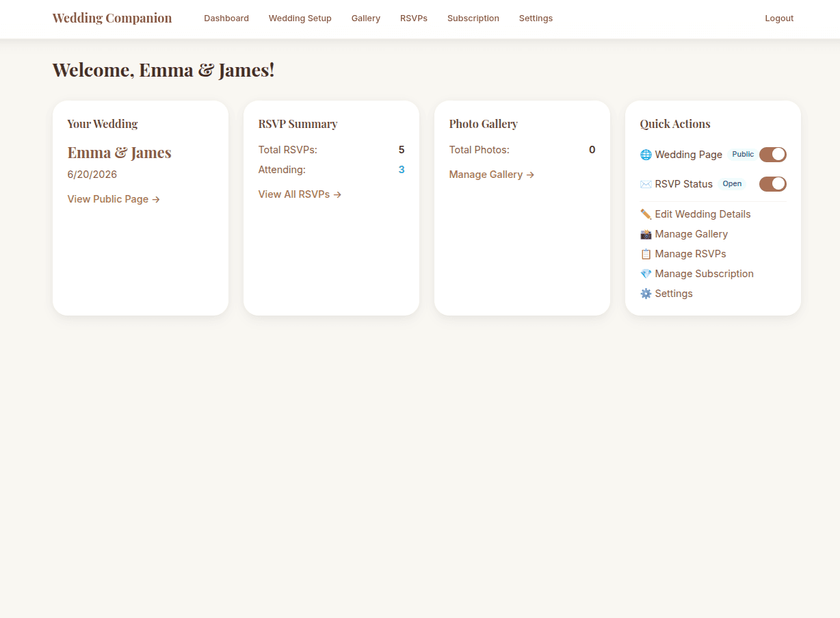Open Settings in the top navigation bar

(536, 18)
